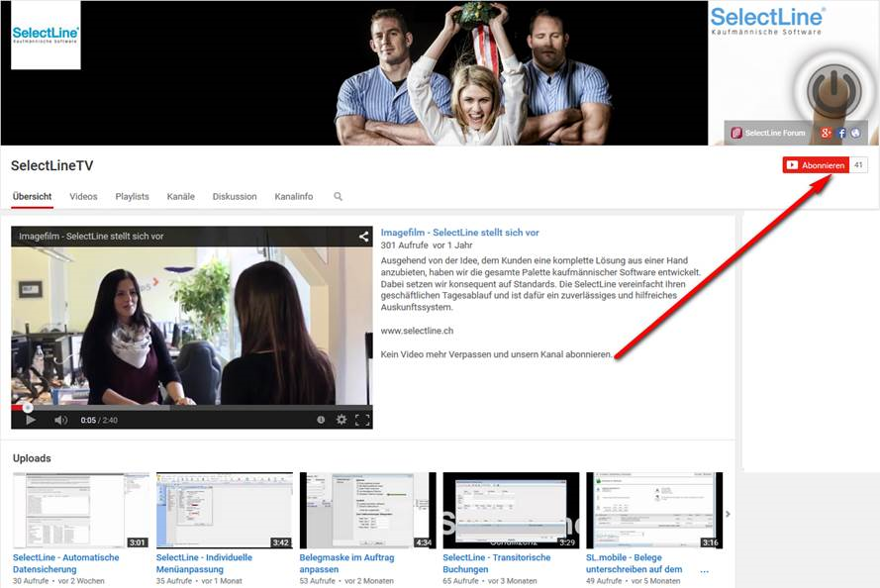Screen dimensions: 880x588
Task: Click the www.selectline.ch text
Action: pyautogui.click(x=417, y=331)
